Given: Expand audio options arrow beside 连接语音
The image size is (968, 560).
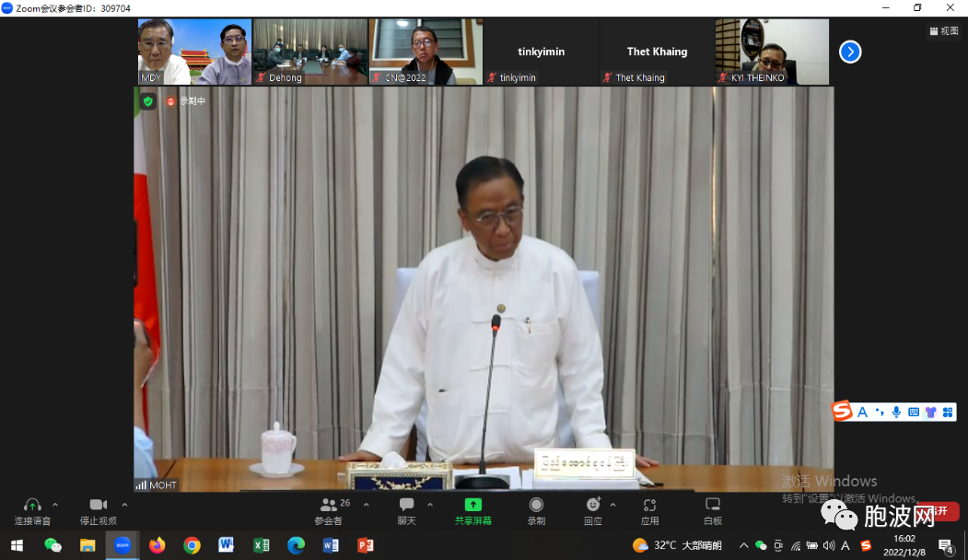Looking at the screenshot, I should pyautogui.click(x=55, y=505).
